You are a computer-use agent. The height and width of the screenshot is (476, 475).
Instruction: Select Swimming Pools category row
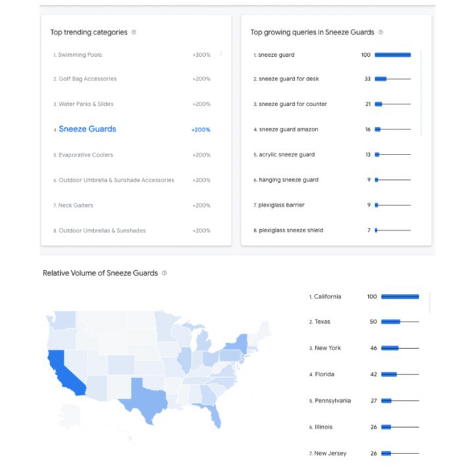(x=80, y=55)
